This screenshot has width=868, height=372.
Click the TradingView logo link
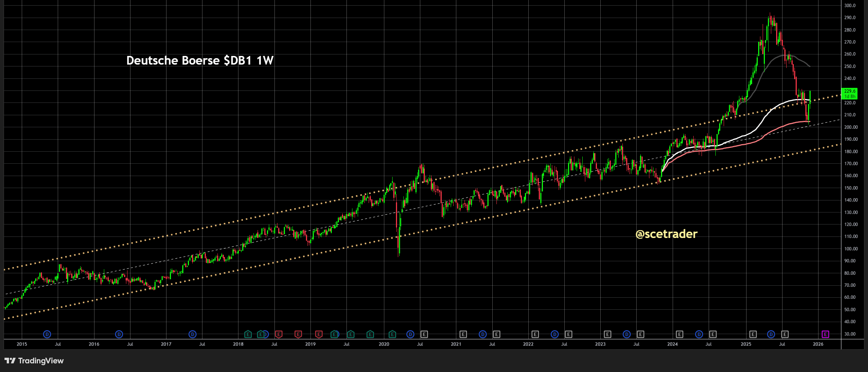point(34,361)
